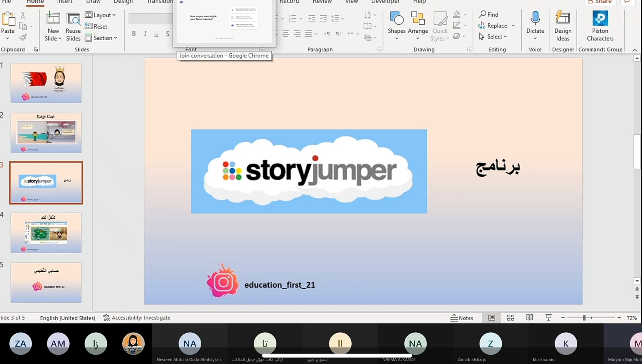
Task: Open Align Text options
Action: point(370,26)
